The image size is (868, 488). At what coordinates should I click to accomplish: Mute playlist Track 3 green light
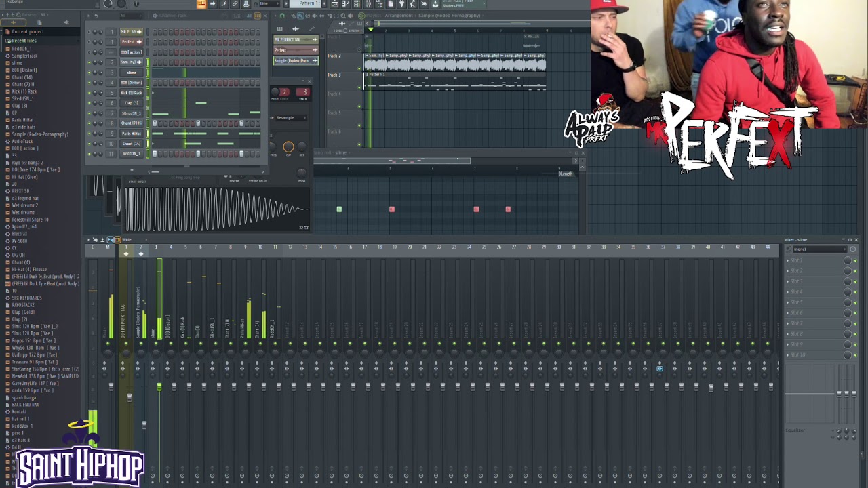click(359, 87)
